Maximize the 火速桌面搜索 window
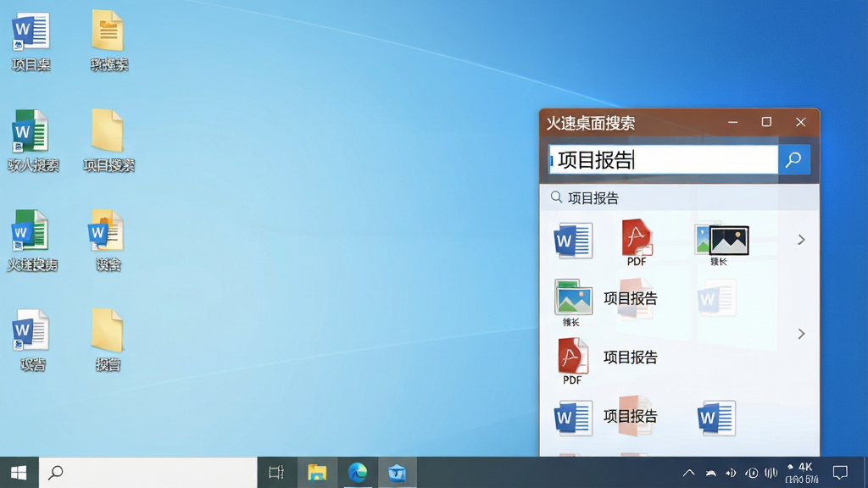The width and height of the screenshot is (868, 488). click(766, 122)
